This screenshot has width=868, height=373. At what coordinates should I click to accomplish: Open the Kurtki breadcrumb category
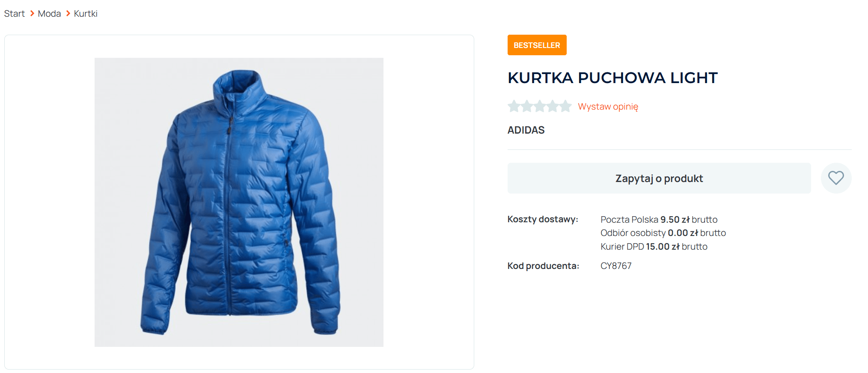(x=86, y=14)
